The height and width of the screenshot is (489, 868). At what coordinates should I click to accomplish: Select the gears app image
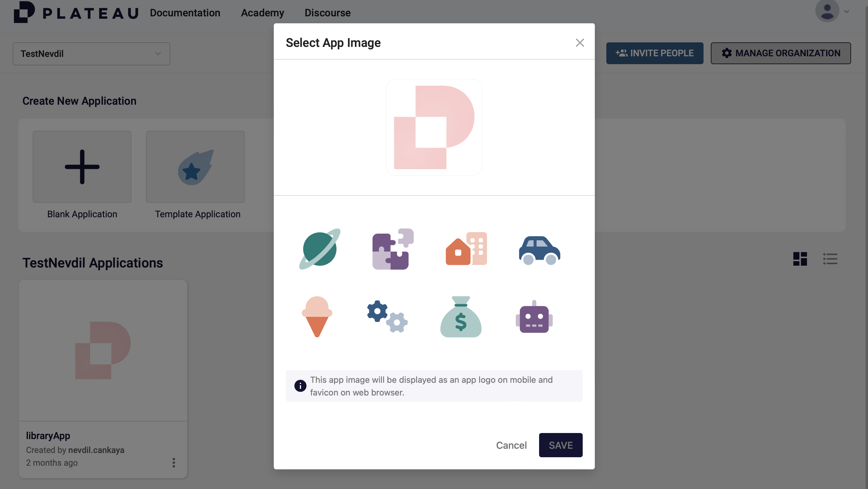387,317
